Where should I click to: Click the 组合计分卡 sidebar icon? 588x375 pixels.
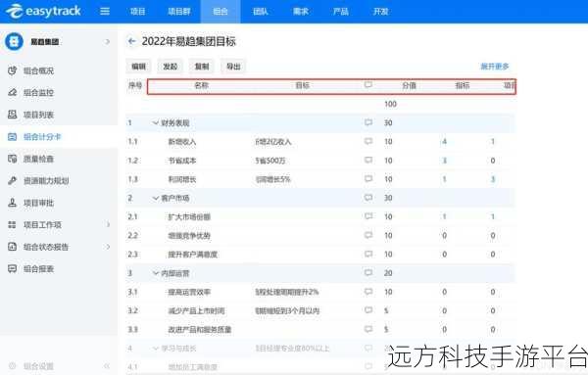[x=13, y=137]
